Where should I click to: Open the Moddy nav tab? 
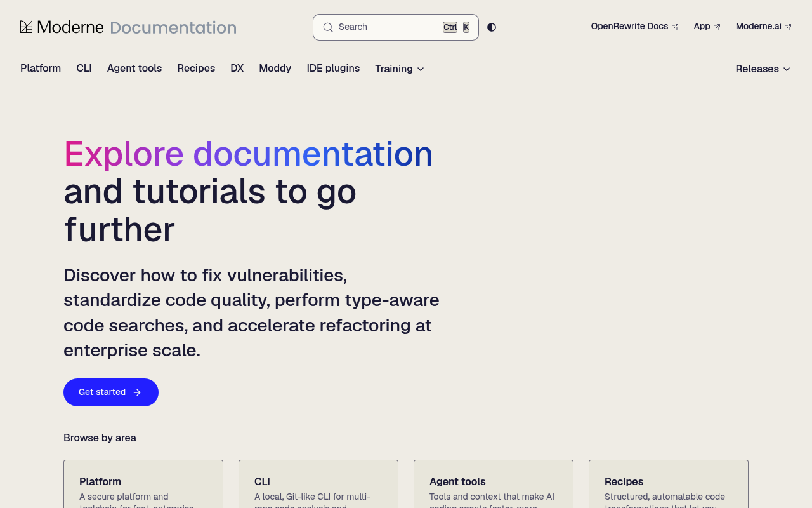(x=275, y=69)
